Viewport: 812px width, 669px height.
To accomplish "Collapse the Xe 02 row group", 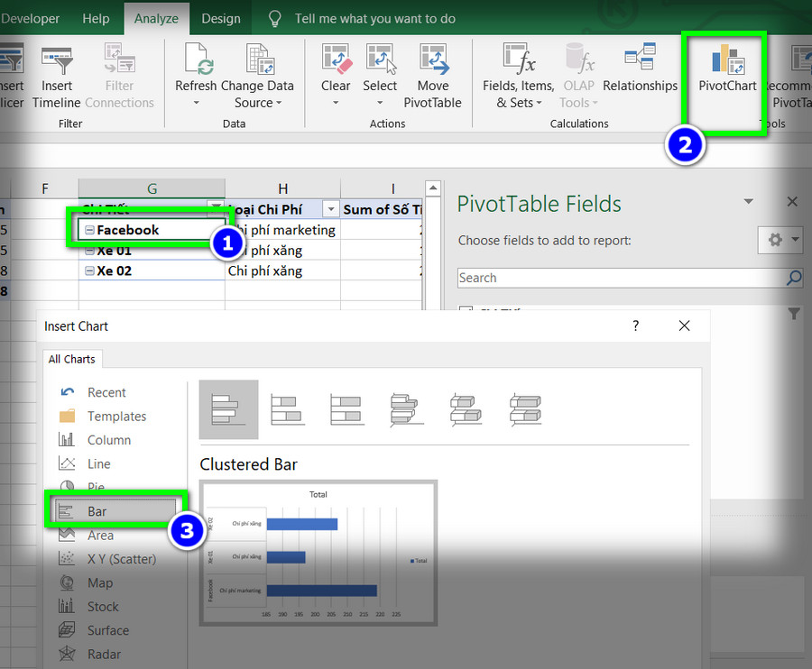I will tap(89, 270).
